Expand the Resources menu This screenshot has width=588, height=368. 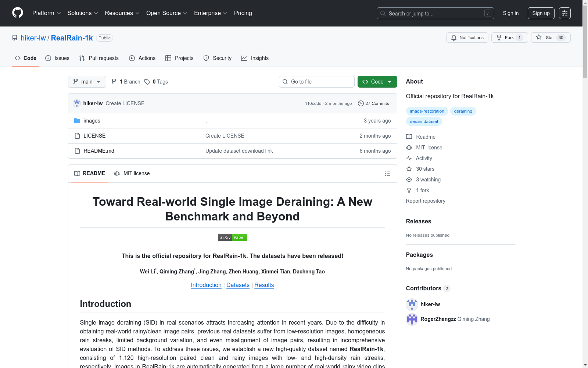122,13
